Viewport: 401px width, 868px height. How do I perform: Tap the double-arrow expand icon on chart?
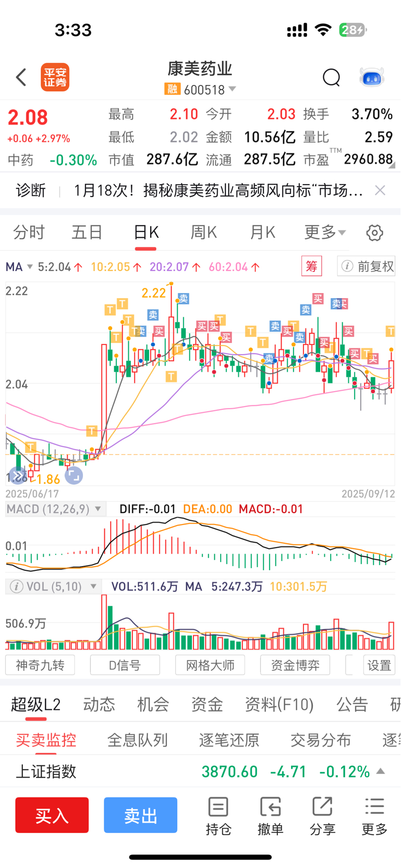click(17, 475)
